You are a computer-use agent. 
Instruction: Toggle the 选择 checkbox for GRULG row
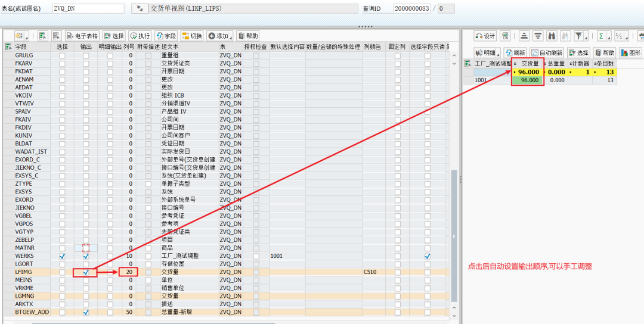pyautogui.click(x=62, y=55)
